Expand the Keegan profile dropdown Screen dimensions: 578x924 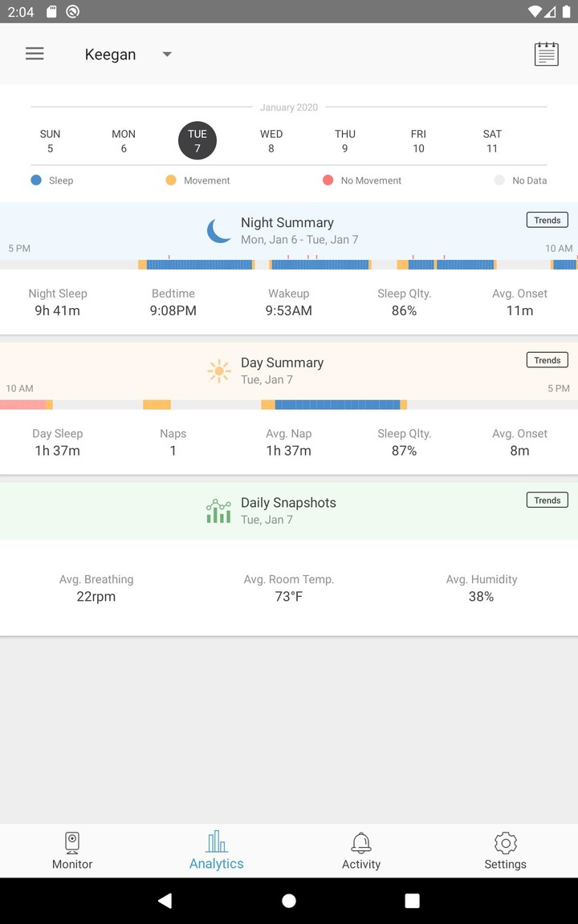click(x=167, y=55)
